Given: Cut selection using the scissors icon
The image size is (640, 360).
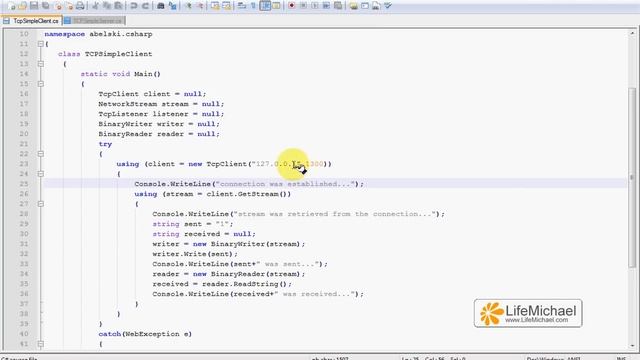Looking at the screenshot, I should point(95,6).
